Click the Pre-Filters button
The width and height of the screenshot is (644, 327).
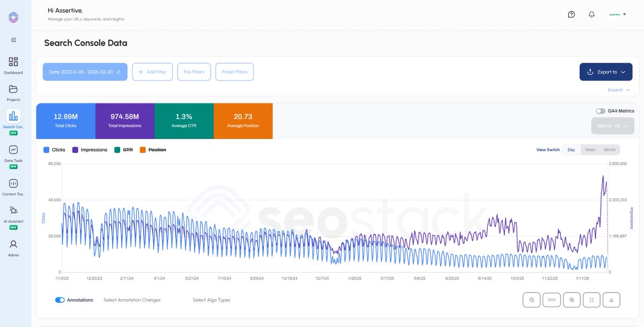(x=194, y=72)
